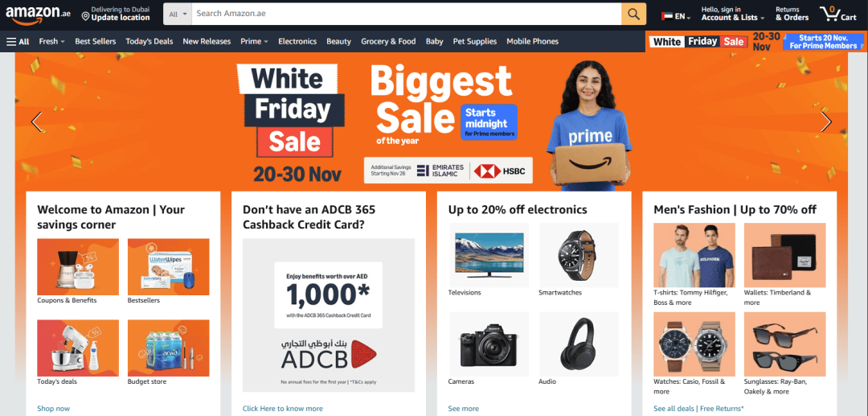Click the location pin Update location
868x416 pixels.
click(116, 14)
